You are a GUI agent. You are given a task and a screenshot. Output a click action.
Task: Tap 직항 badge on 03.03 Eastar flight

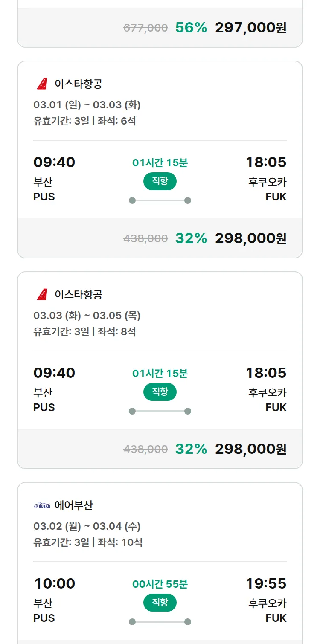160,392
